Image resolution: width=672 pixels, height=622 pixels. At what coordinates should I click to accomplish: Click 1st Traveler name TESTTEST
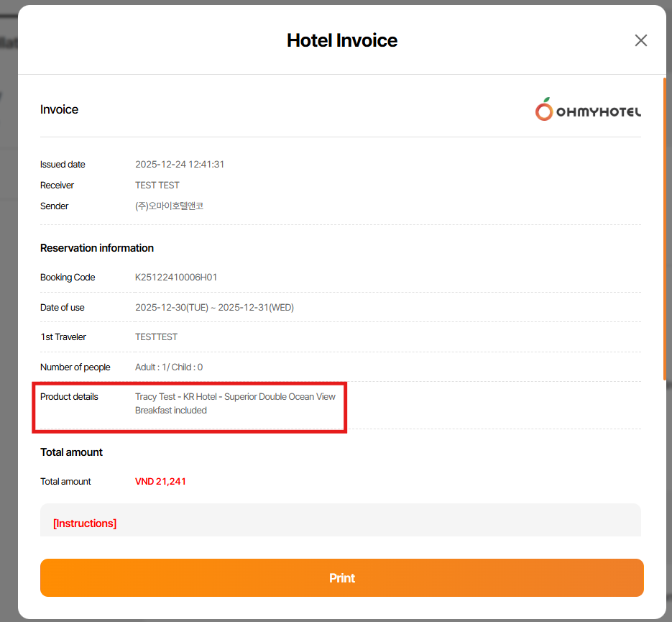(156, 337)
